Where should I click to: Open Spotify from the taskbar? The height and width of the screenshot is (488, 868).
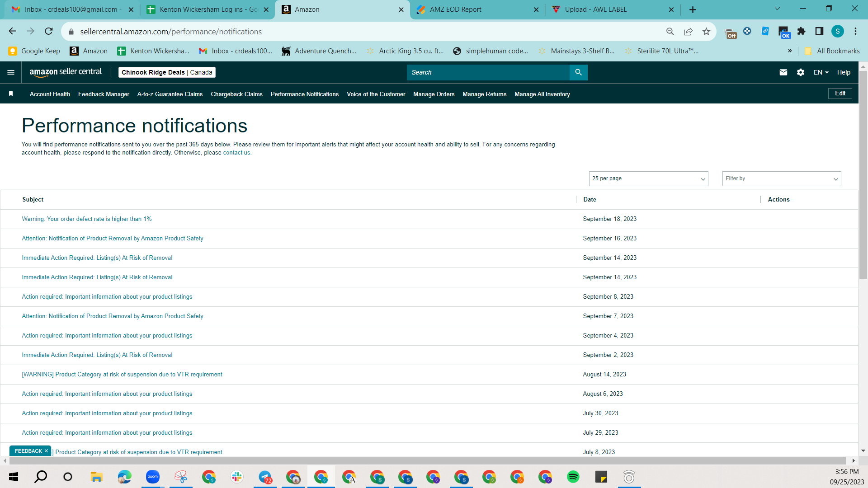point(573,477)
